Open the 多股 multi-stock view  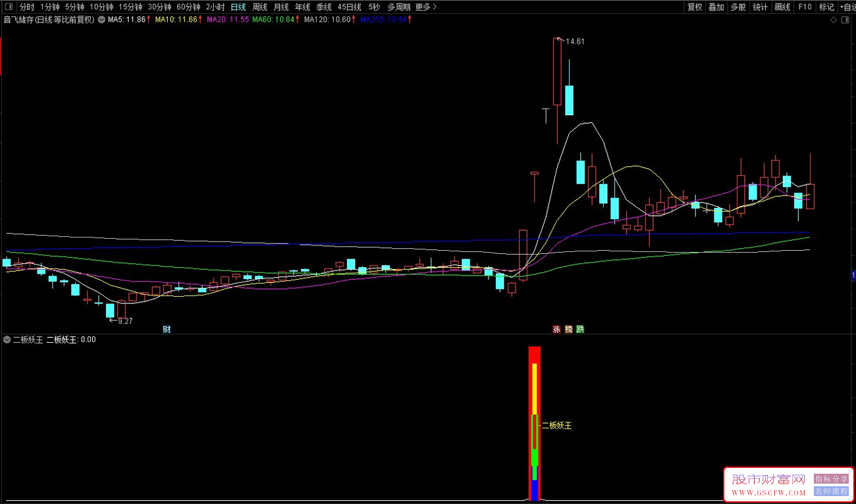point(738,7)
